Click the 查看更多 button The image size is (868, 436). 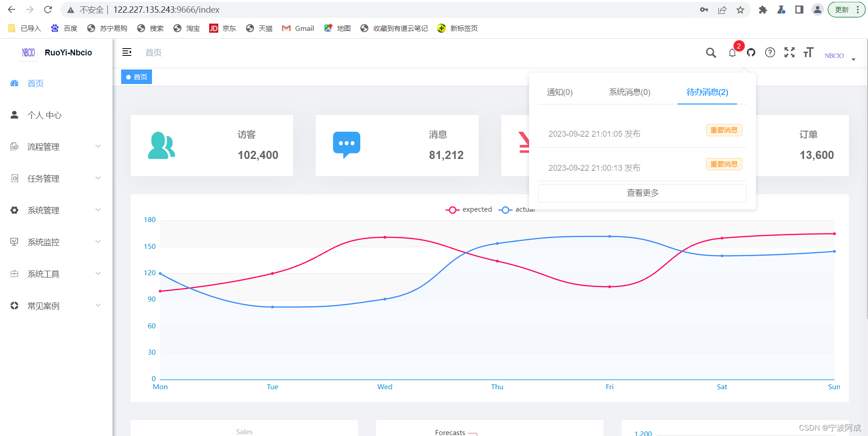(x=642, y=193)
